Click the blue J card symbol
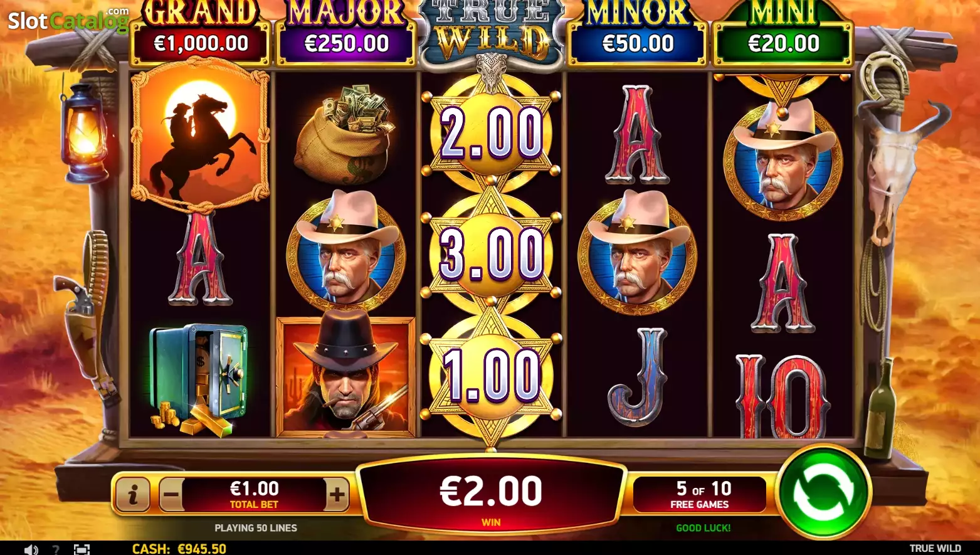Image resolution: width=980 pixels, height=555 pixels. (637, 377)
